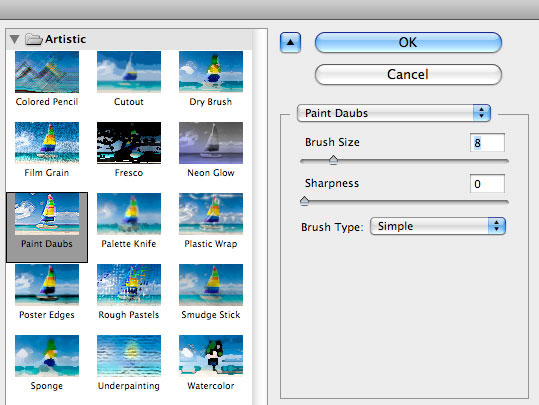539x405 pixels.
Task: Select the Fresco filter thumbnail
Action: coord(129,143)
